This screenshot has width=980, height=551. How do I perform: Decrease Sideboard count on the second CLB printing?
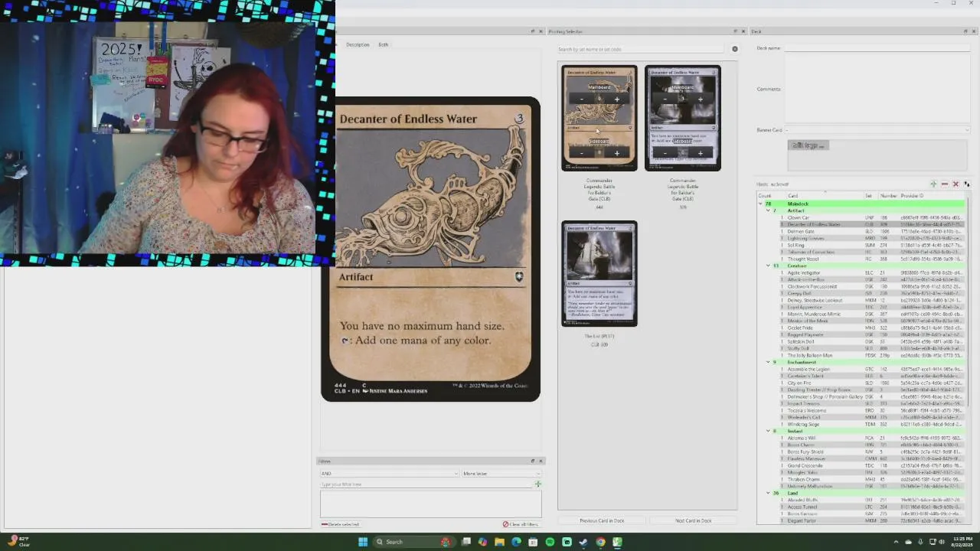(x=665, y=153)
